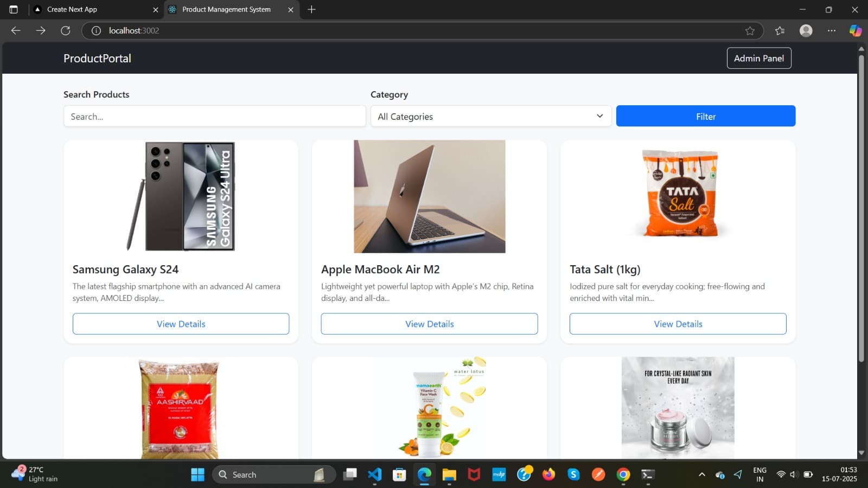Open Task View from the taskbar
Image resolution: width=868 pixels, height=488 pixels.
(x=350, y=474)
